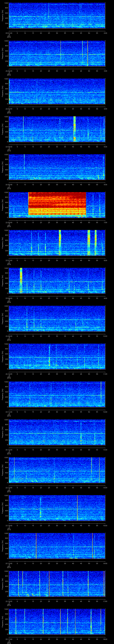Click the 22:03:00 start time label
The height and width of the screenshot is (644, 114).
click(x=9, y=109)
